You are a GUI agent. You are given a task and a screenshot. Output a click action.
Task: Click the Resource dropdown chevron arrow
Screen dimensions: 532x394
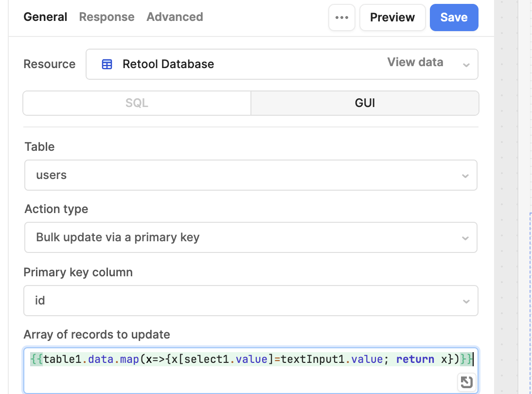pos(466,65)
